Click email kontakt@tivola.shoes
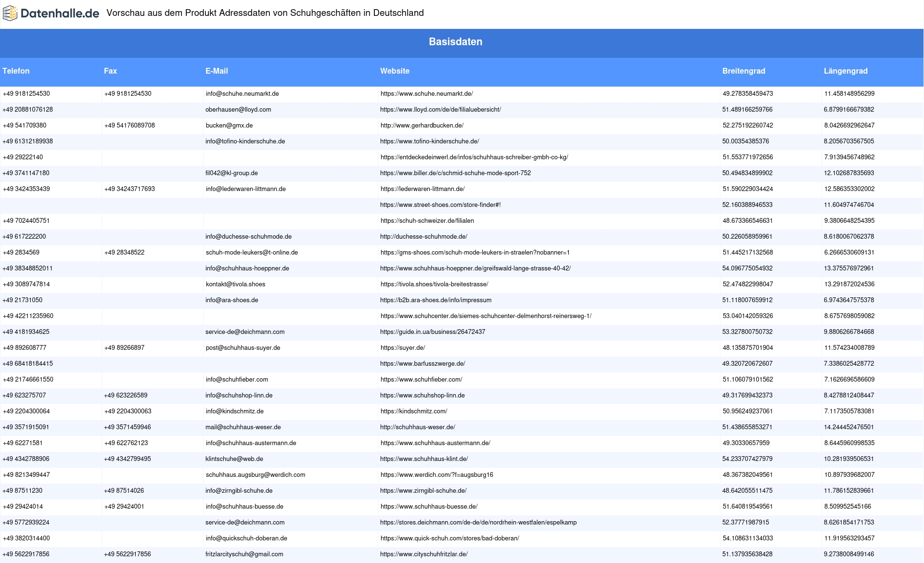Image resolution: width=924 pixels, height=563 pixels. click(x=235, y=284)
